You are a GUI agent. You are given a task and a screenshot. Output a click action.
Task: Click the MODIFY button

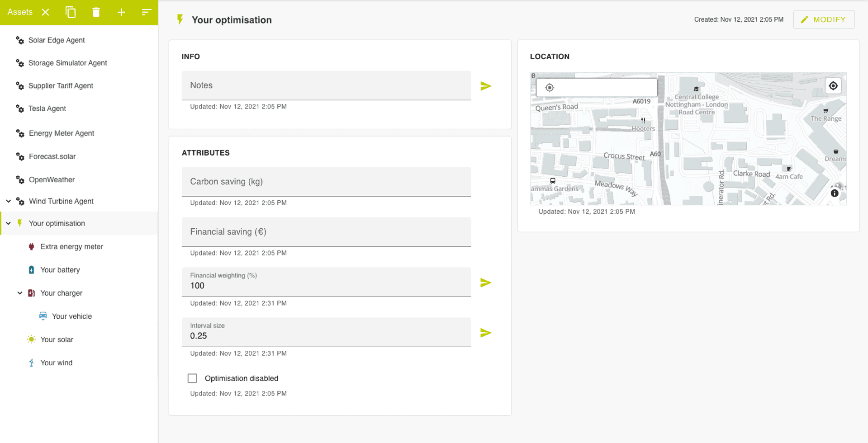coord(824,19)
